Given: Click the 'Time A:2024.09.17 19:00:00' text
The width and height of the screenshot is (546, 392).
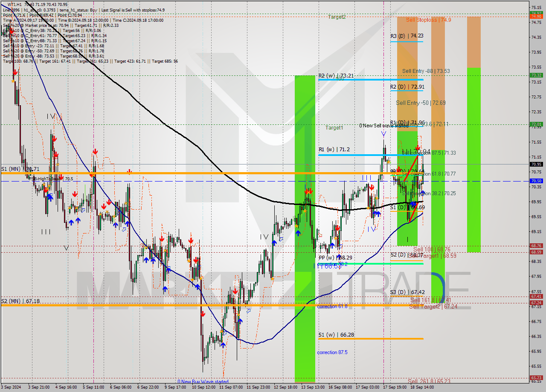Looking at the screenshot, I should tap(29, 20).
